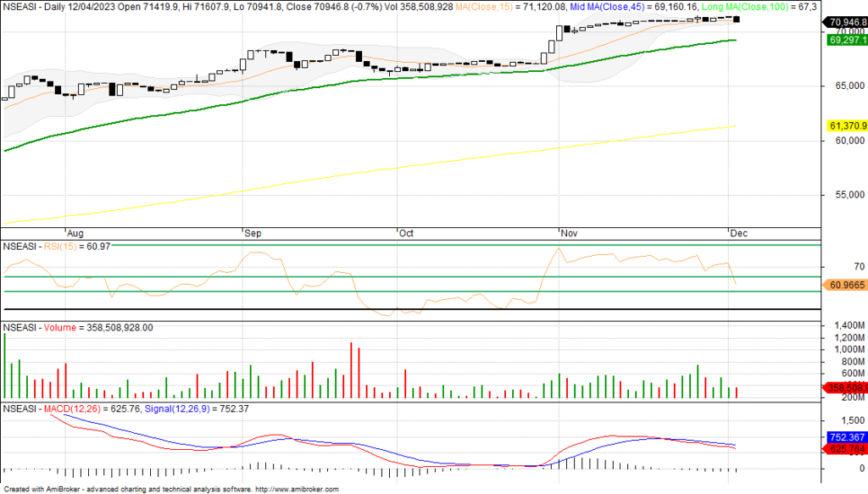
Task: Jump to the Aug date marker
Action: tap(75, 232)
